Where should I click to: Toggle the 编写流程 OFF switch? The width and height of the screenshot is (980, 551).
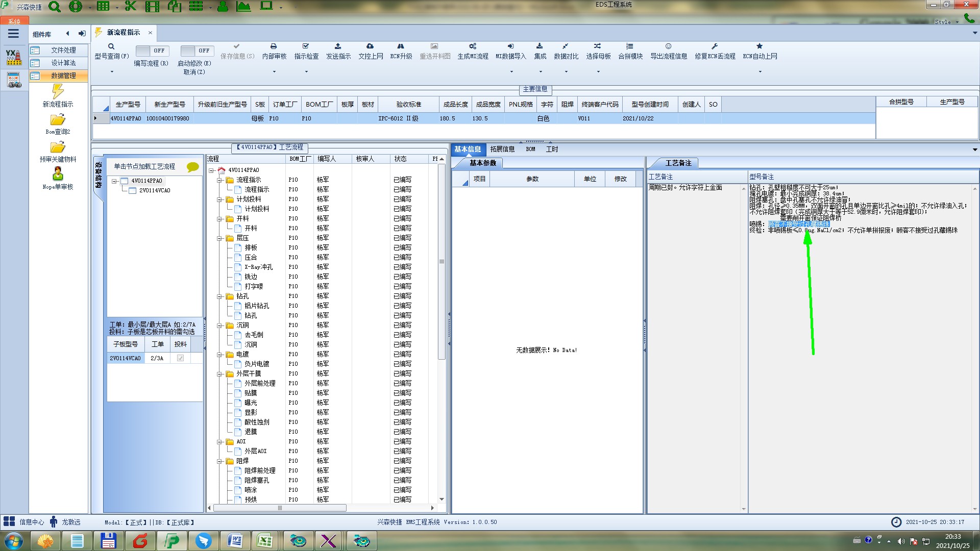[x=152, y=51]
